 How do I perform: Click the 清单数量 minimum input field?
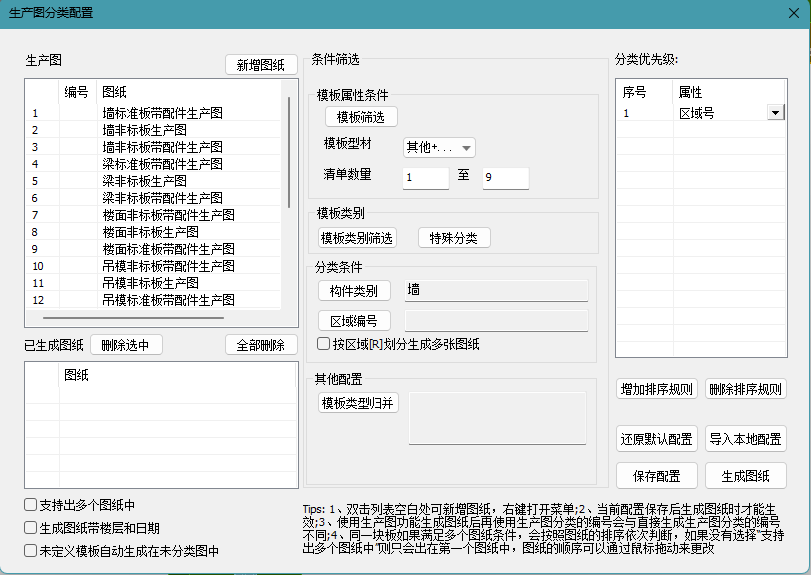[x=425, y=178]
